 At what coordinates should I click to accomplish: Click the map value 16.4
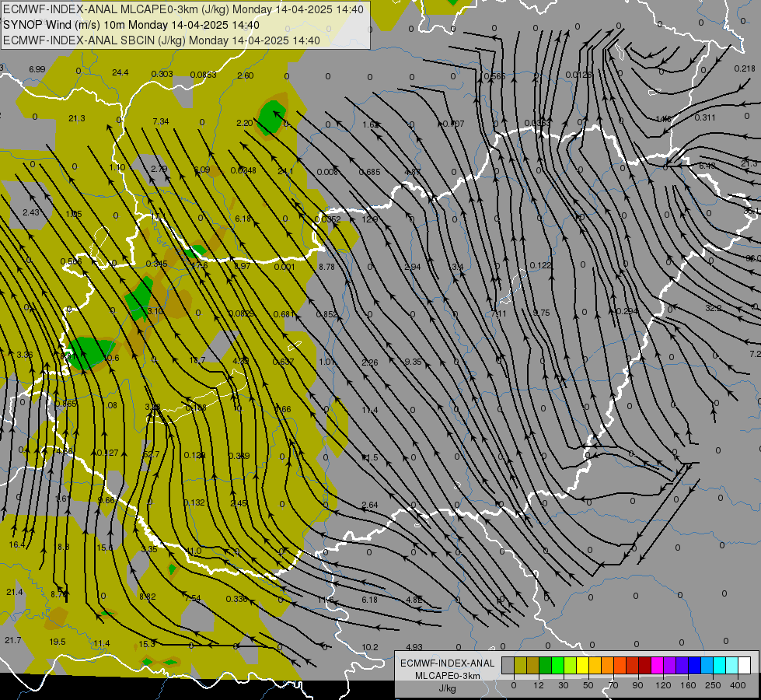[17, 544]
